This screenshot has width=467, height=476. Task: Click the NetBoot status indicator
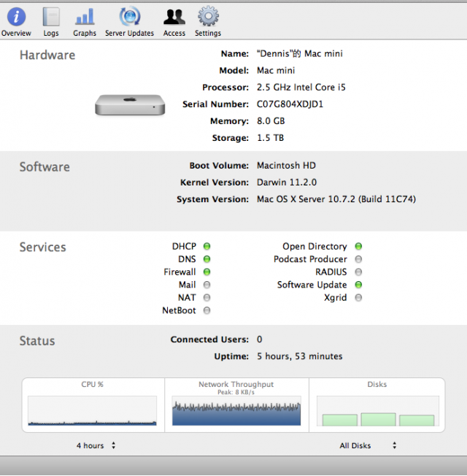coord(207,310)
